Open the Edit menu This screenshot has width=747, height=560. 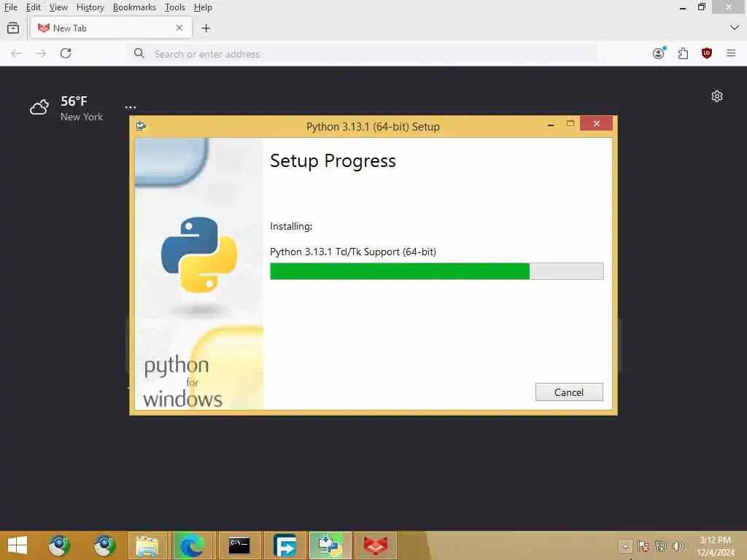[33, 7]
